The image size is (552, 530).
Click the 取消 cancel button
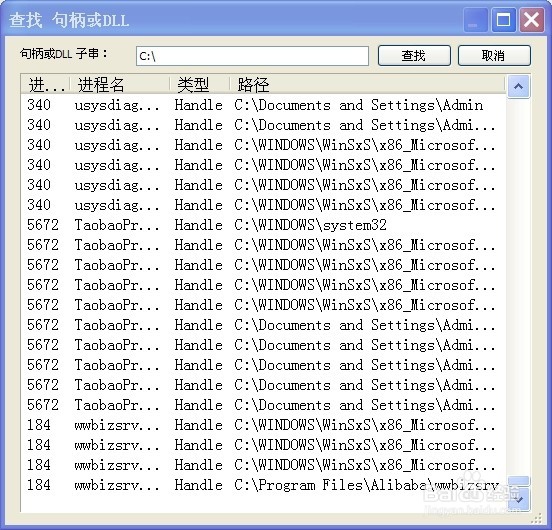click(x=494, y=55)
